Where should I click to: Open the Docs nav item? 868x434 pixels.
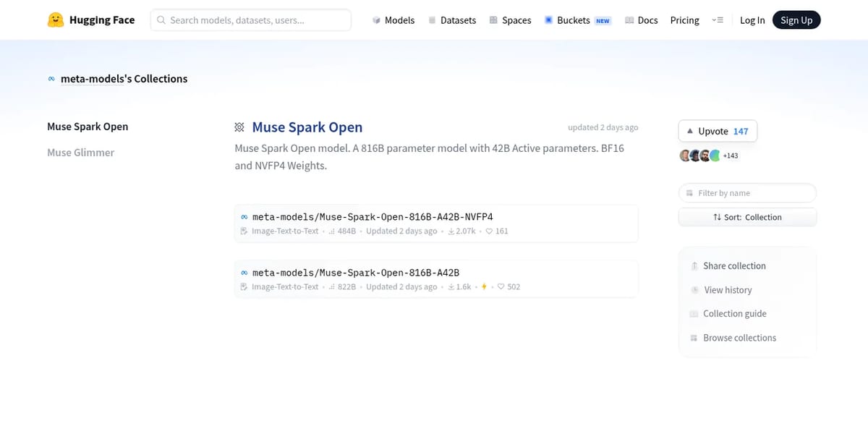pos(641,20)
